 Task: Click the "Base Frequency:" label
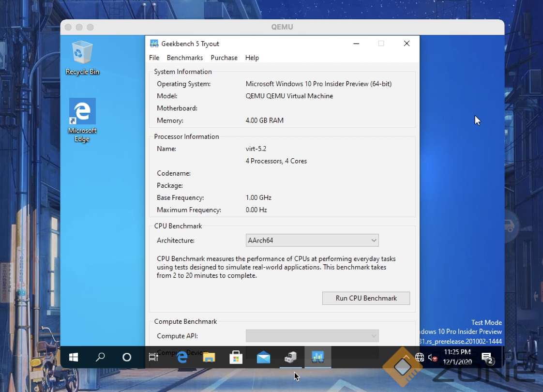click(x=181, y=198)
